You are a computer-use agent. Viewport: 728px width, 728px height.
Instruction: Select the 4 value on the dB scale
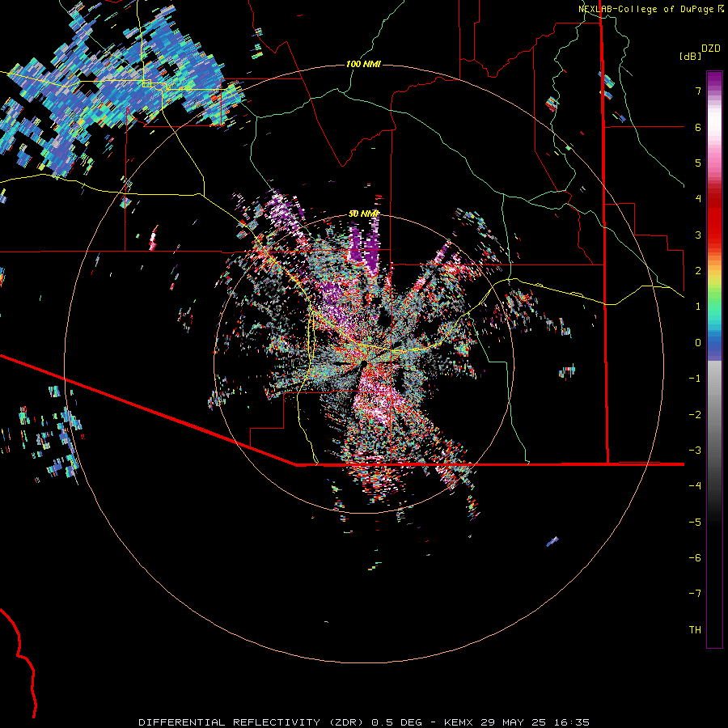pyautogui.click(x=698, y=199)
